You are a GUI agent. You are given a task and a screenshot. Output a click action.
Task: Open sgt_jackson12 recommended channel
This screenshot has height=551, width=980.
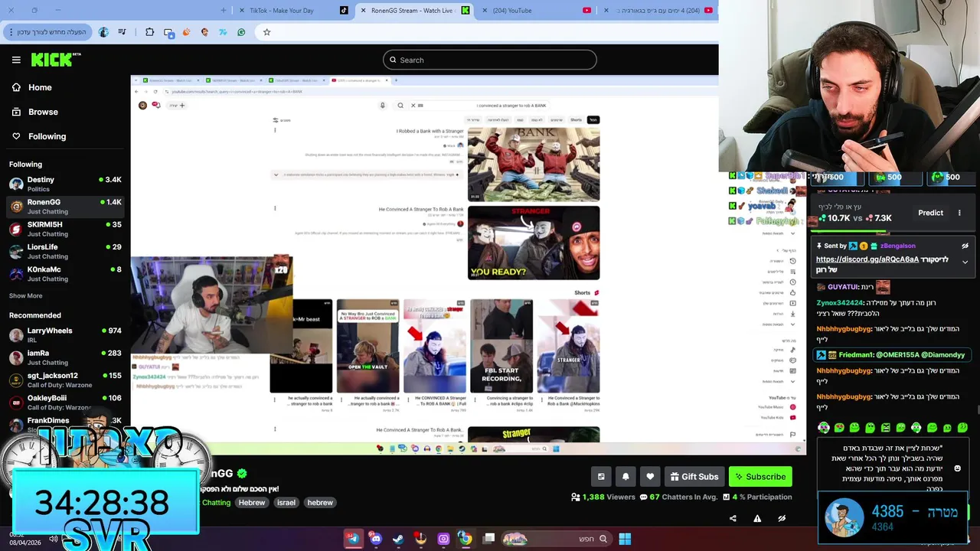tap(65, 380)
